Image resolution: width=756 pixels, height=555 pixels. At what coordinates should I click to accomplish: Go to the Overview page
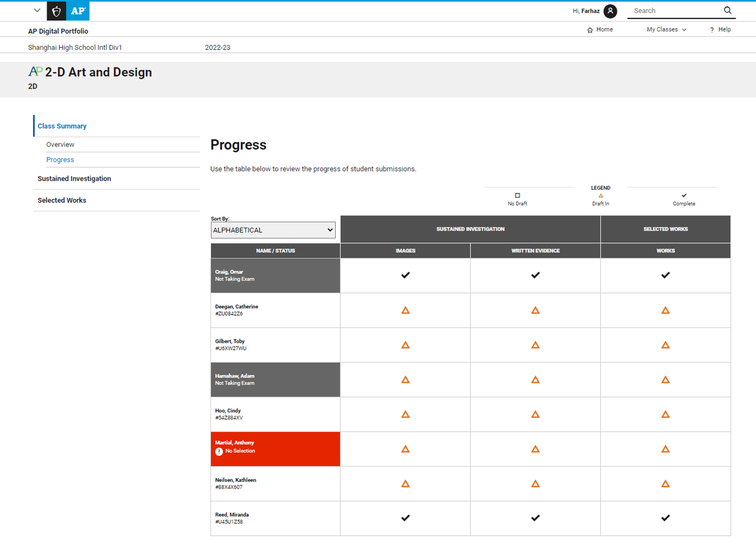pyautogui.click(x=60, y=145)
